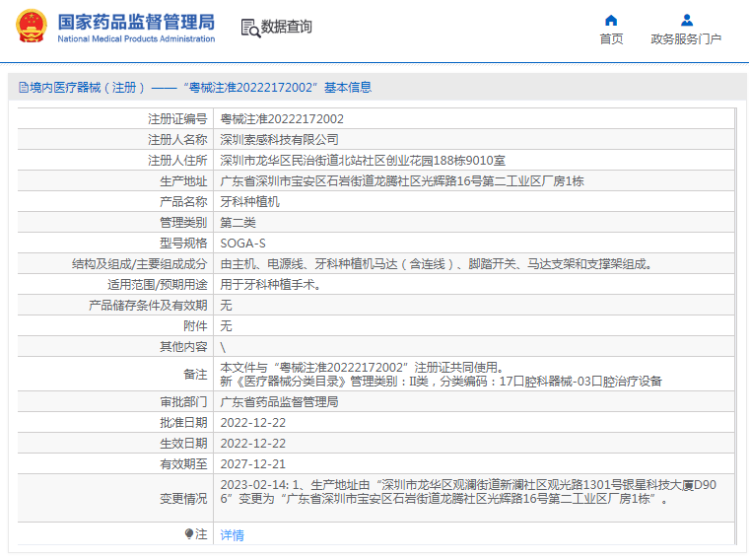The width and height of the screenshot is (749, 560).
Task: Click the 变更情况 label
Action: (x=183, y=498)
